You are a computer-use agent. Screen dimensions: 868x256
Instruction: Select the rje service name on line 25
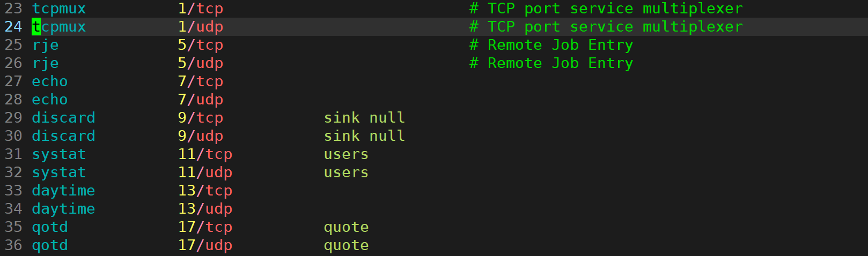click(x=46, y=45)
